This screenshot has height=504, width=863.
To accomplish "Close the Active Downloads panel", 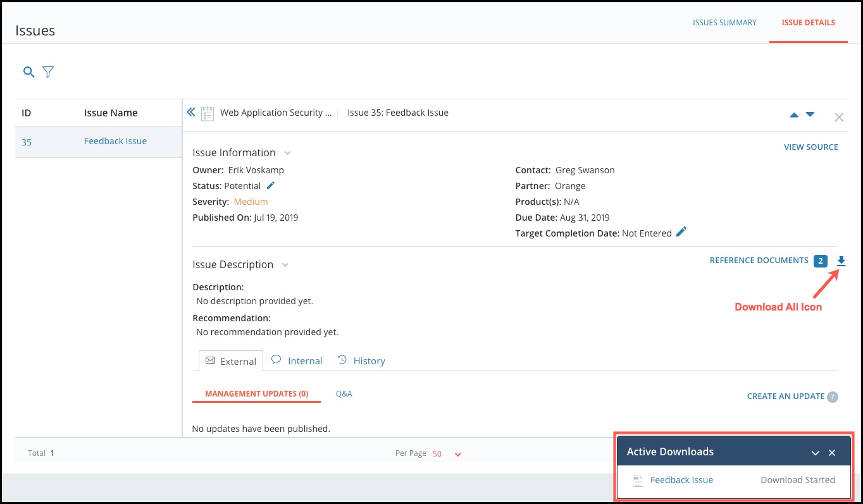I will pos(832,453).
